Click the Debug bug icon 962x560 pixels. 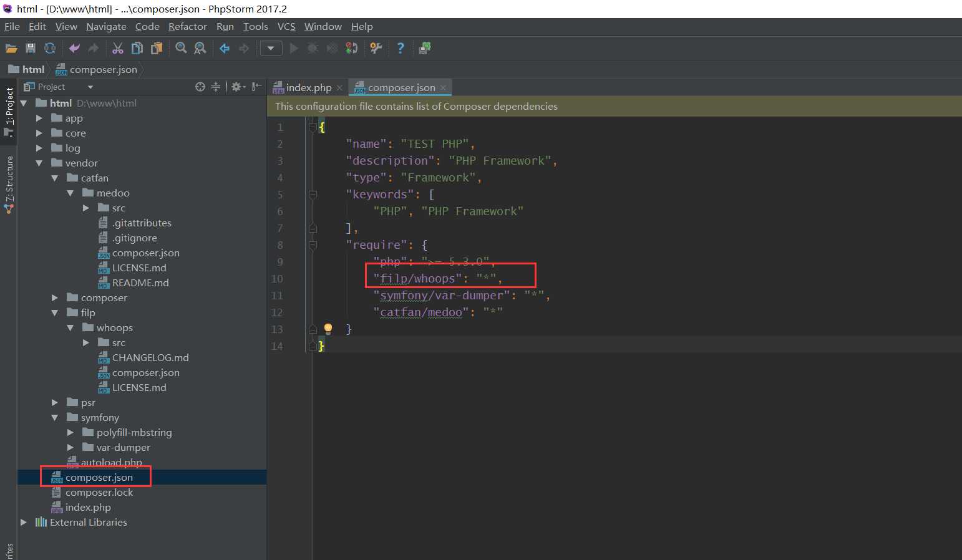pyautogui.click(x=313, y=48)
